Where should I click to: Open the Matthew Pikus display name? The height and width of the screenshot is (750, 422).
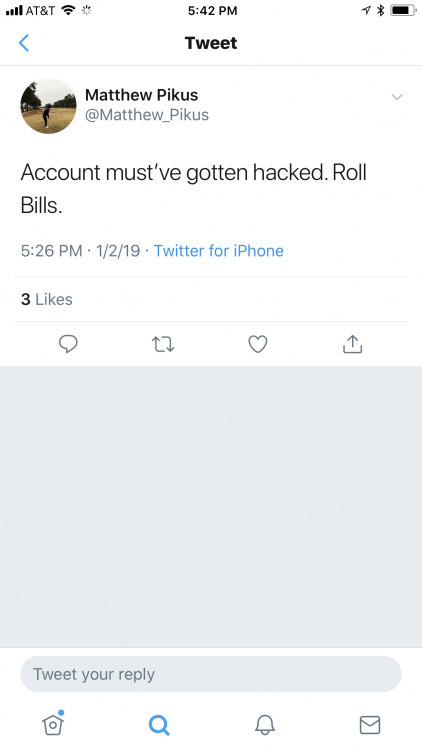click(x=142, y=95)
